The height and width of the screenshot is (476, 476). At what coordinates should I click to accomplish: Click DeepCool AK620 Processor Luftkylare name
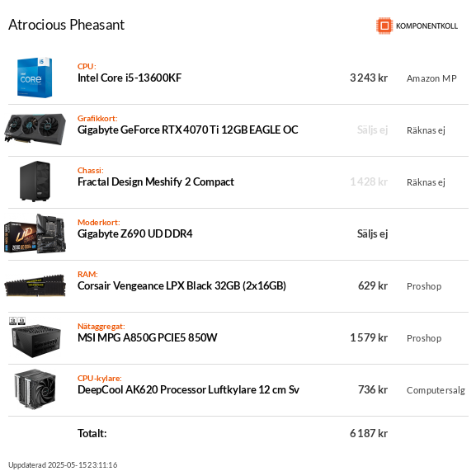(x=188, y=389)
